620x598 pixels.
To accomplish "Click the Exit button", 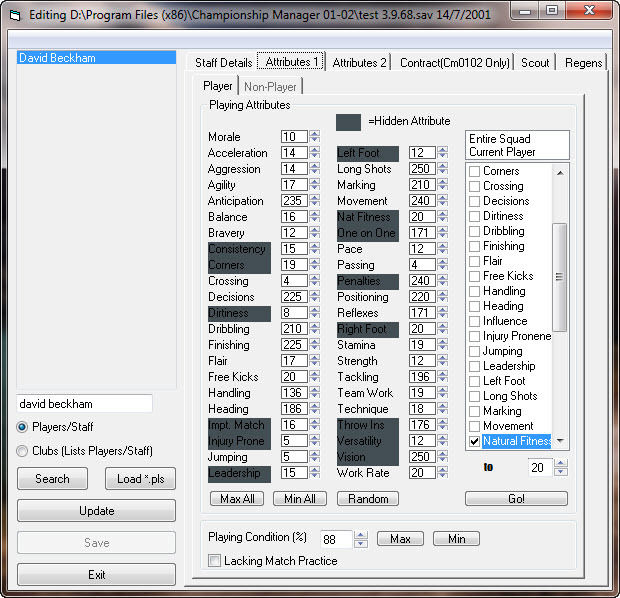I will 96,574.
